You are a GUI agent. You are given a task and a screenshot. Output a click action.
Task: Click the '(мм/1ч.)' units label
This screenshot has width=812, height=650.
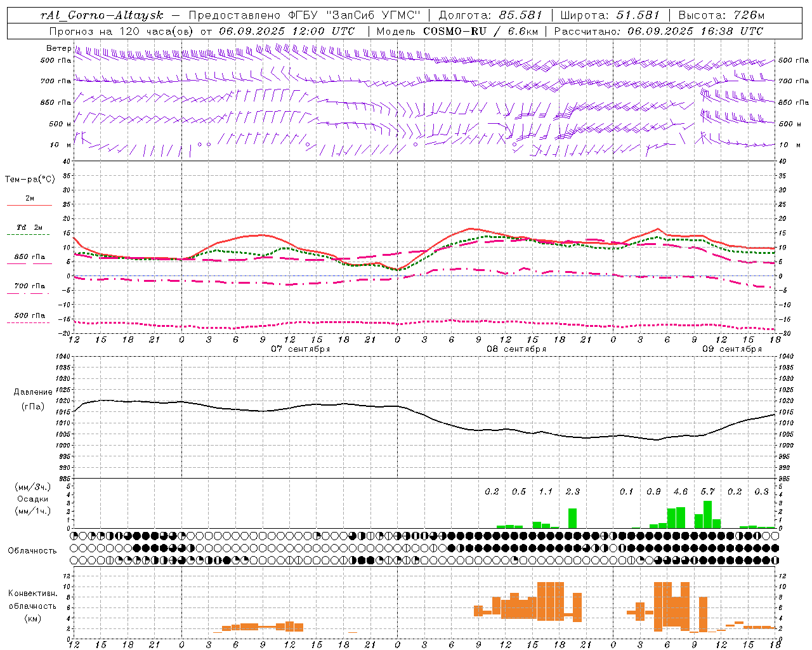33,512
